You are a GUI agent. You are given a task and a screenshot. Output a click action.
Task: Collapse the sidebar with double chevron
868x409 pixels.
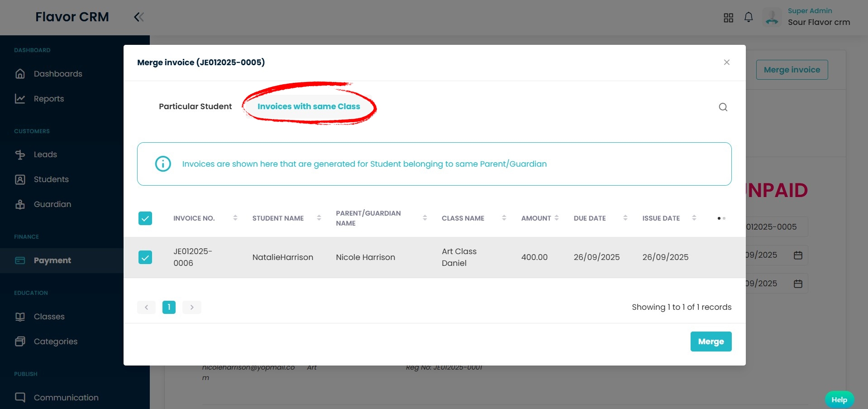tap(139, 17)
